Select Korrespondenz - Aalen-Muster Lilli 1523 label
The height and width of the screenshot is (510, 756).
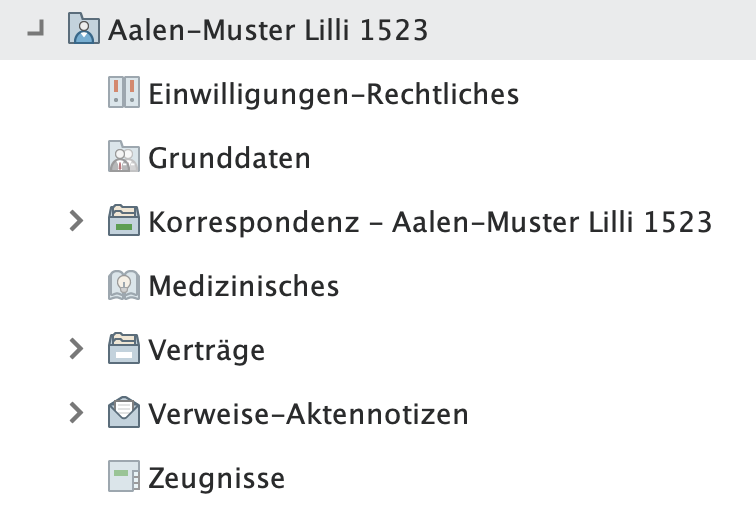tap(430, 222)
